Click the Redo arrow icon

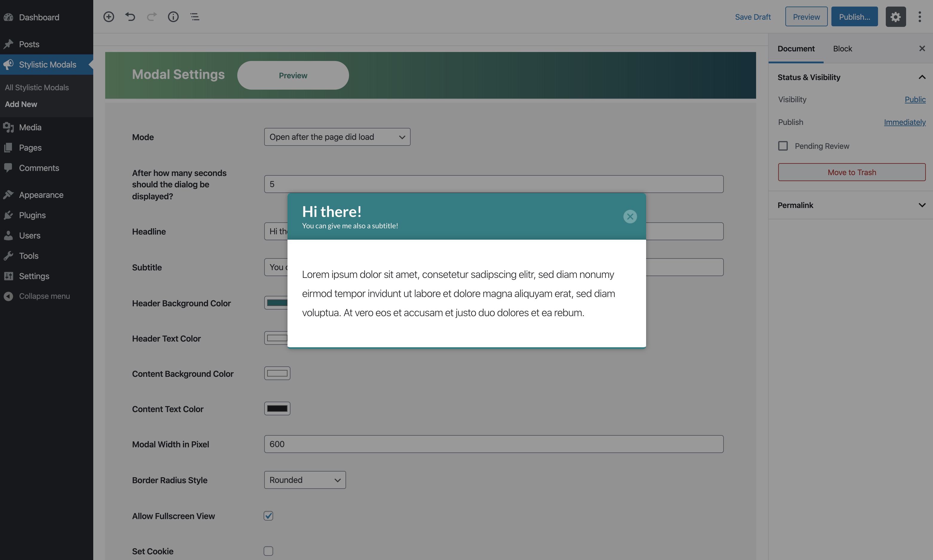pyautogui.click(x=152, y=17)
